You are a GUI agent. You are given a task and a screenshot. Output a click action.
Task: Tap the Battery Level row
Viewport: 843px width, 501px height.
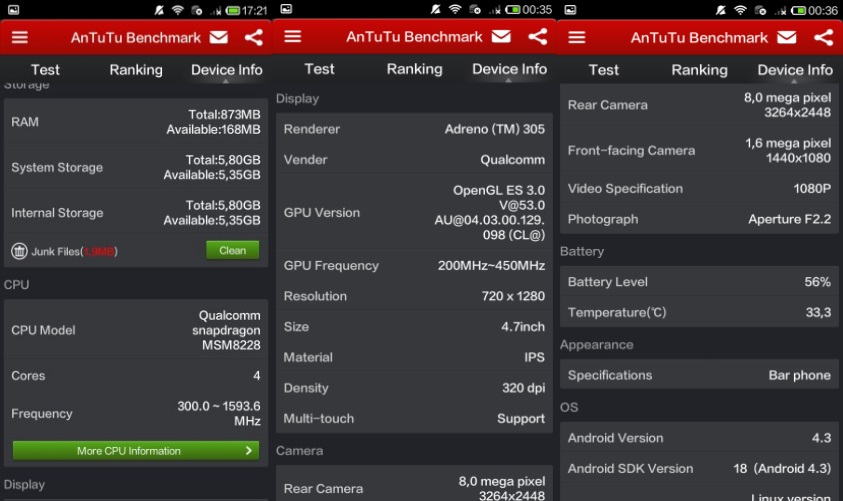[699, 282]
